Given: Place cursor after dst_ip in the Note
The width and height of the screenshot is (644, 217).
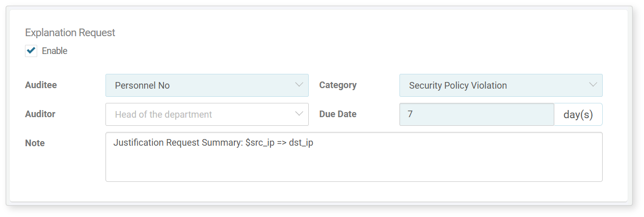Looking at the screenshot, I should (x=314, y=143).
